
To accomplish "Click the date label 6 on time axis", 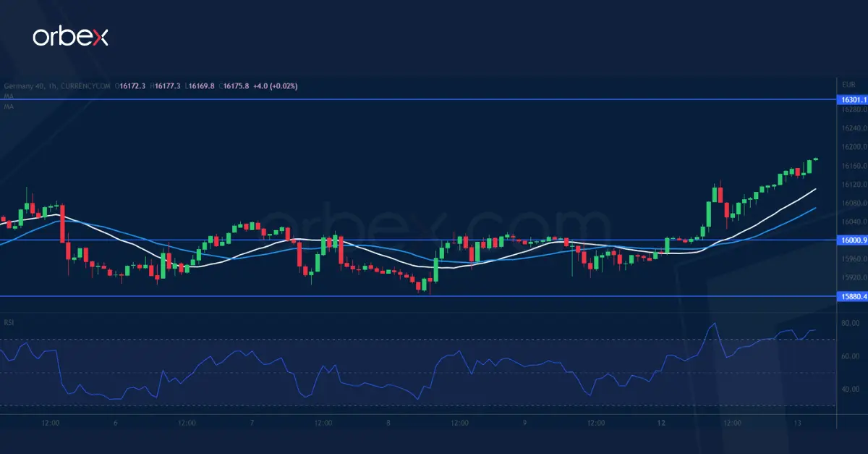I will (x=115, y=422).
